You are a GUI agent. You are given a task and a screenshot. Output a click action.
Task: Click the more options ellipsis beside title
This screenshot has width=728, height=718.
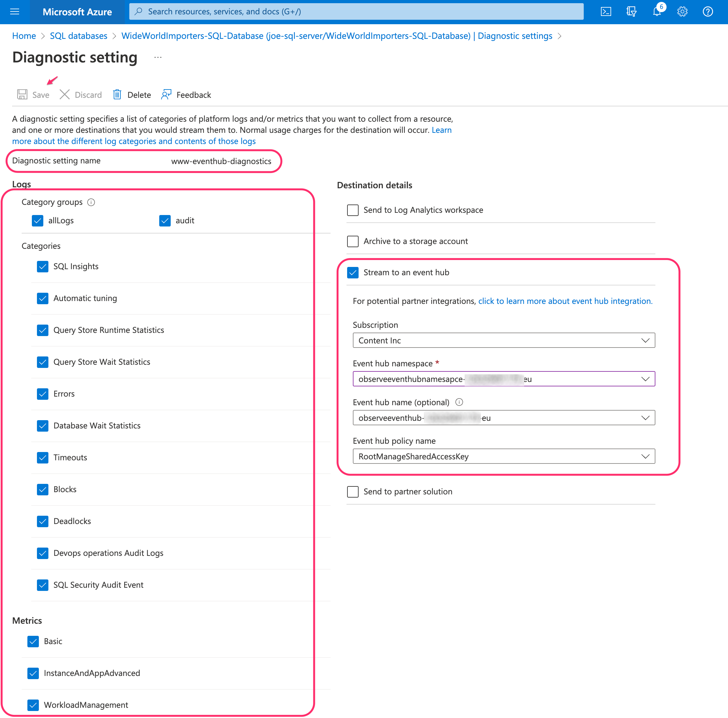click(x=158, y=57)
